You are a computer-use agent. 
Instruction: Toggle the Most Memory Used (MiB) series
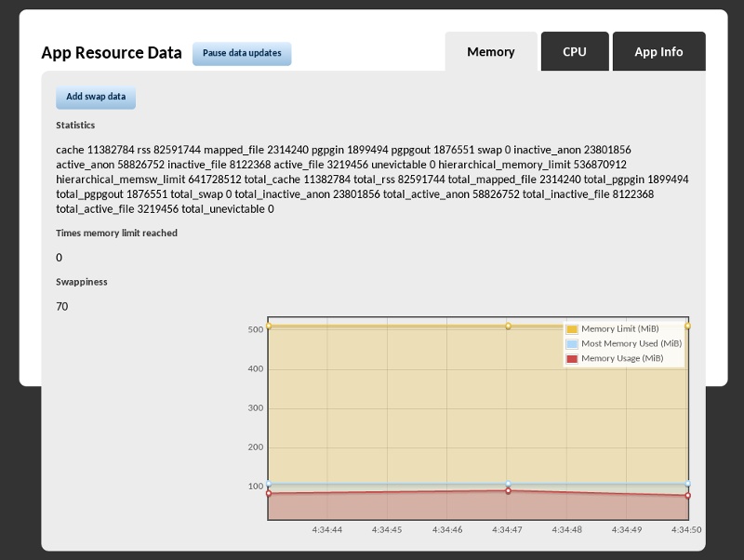click(634, 343)
